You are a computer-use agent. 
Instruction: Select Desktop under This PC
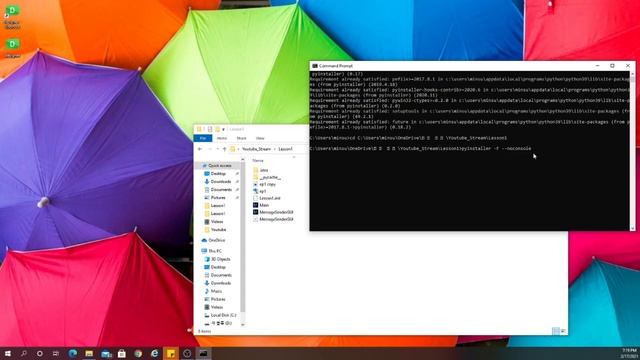(218, 267)
